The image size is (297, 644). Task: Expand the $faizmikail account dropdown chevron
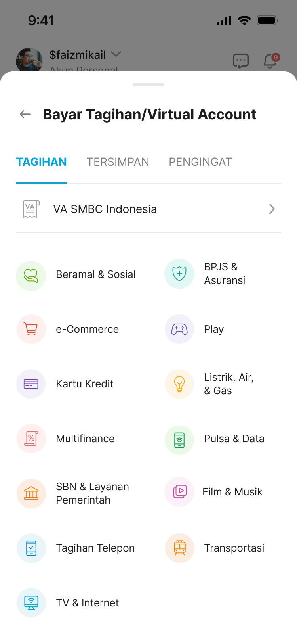pyautogui.click(x=116, y=54)
